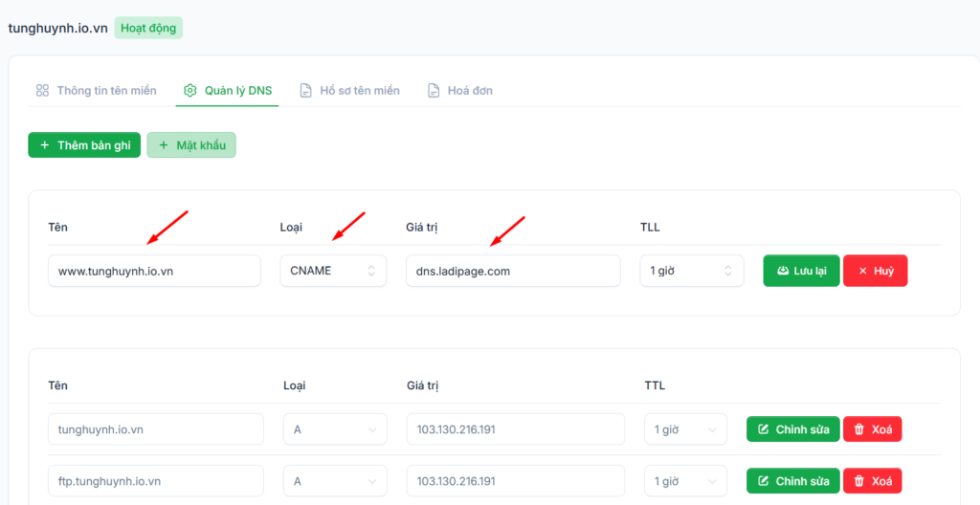Edit the tunghuynh.io.vn record with Chỉnh sửa
Viewport: 980px width, 505px height.
click(793, 429)
